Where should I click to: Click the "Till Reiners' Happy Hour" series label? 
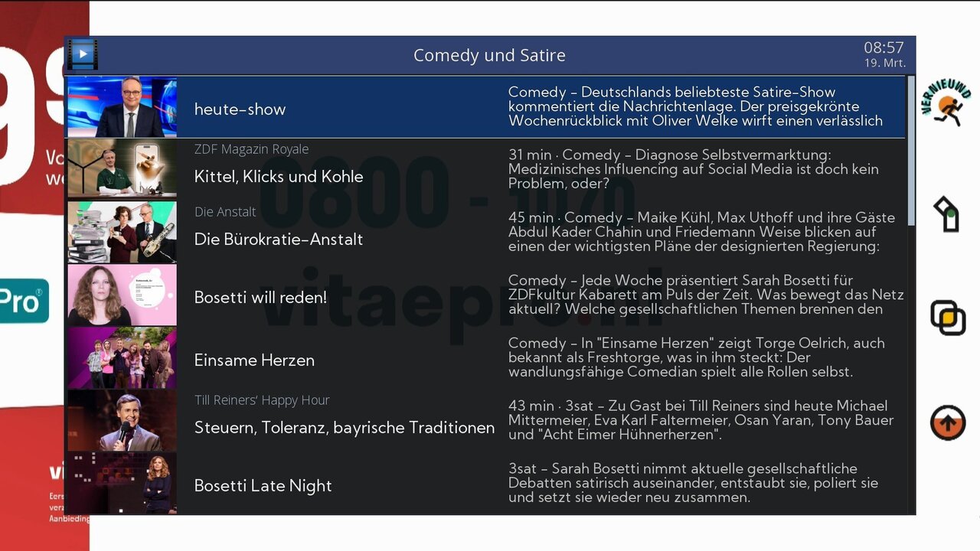point(262,400)
